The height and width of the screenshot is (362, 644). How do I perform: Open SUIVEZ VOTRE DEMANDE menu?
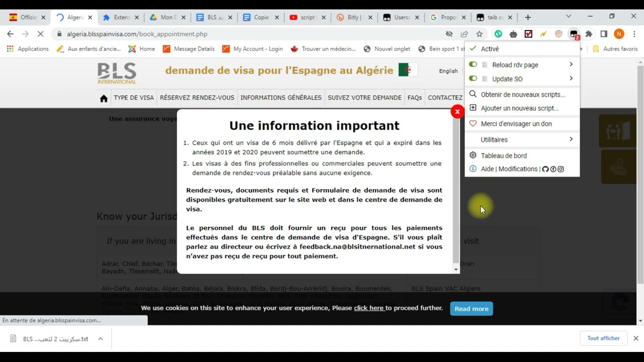click(365, 98)
